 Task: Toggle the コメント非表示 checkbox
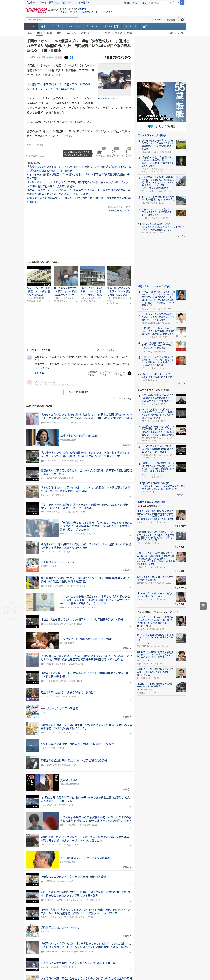point(115,399)
